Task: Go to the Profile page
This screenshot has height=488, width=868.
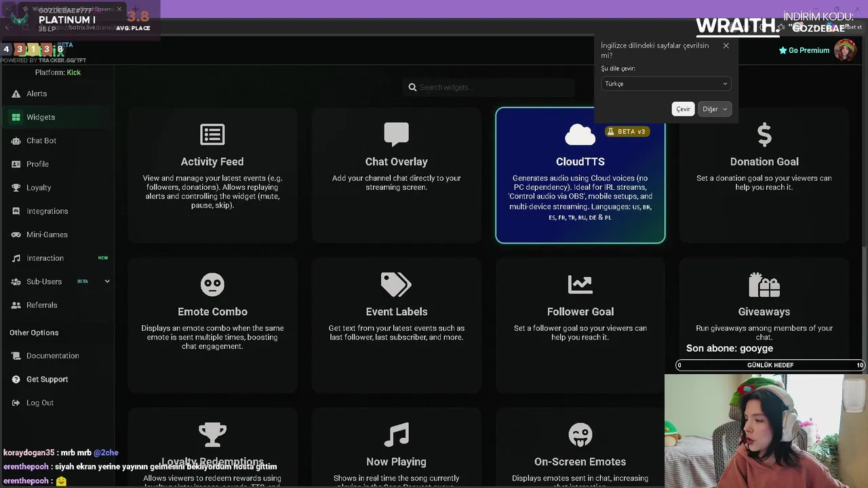Action: point(58,164)
